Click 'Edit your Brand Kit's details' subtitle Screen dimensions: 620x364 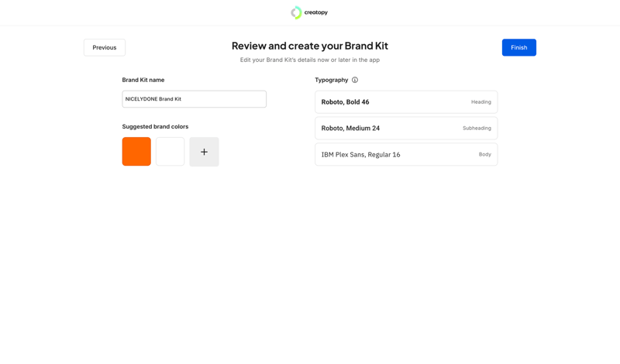(310, 60)
